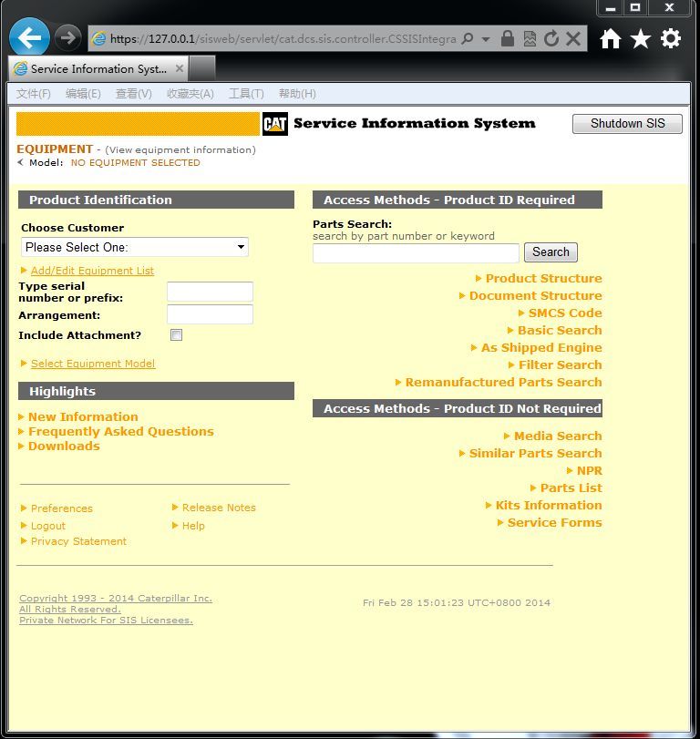Open the Downloads link
Viewport: 700px width, 739px height.
(x=64, y=446)
